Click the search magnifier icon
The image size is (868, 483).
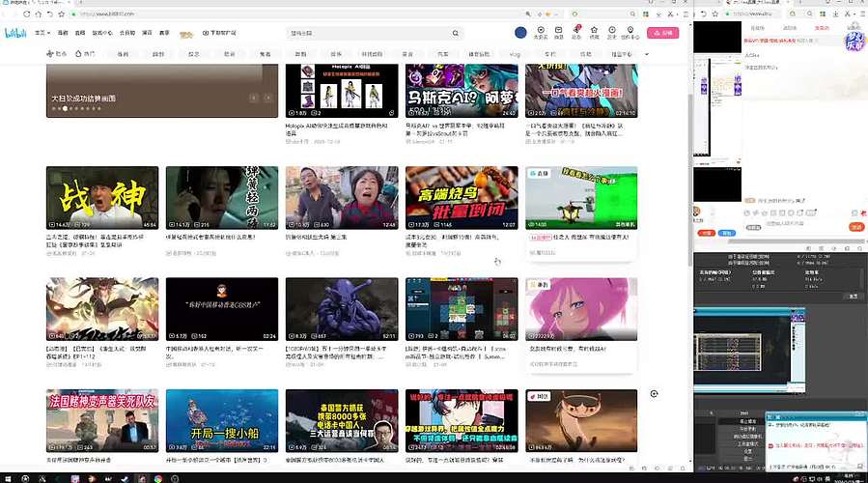click(454, 33)
